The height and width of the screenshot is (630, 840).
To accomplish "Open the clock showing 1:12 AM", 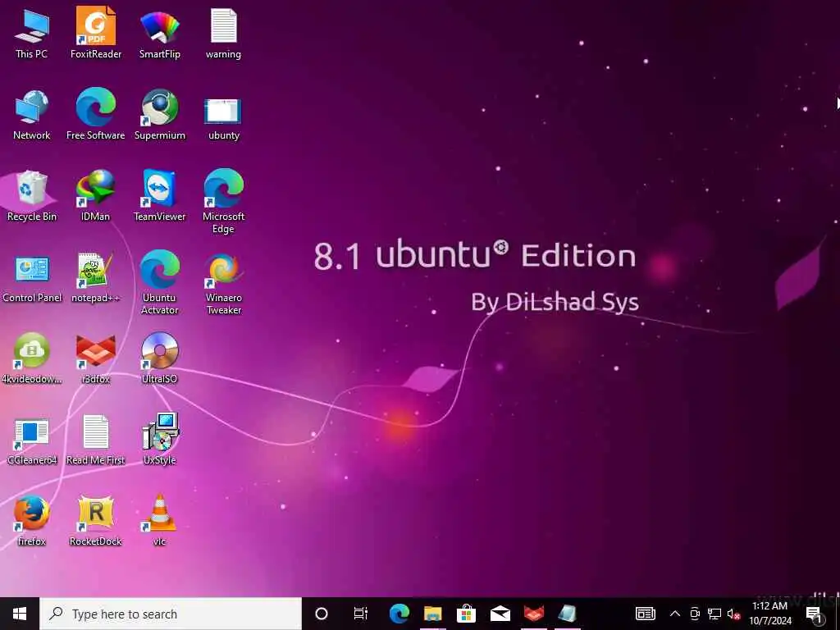I will 770,614.
